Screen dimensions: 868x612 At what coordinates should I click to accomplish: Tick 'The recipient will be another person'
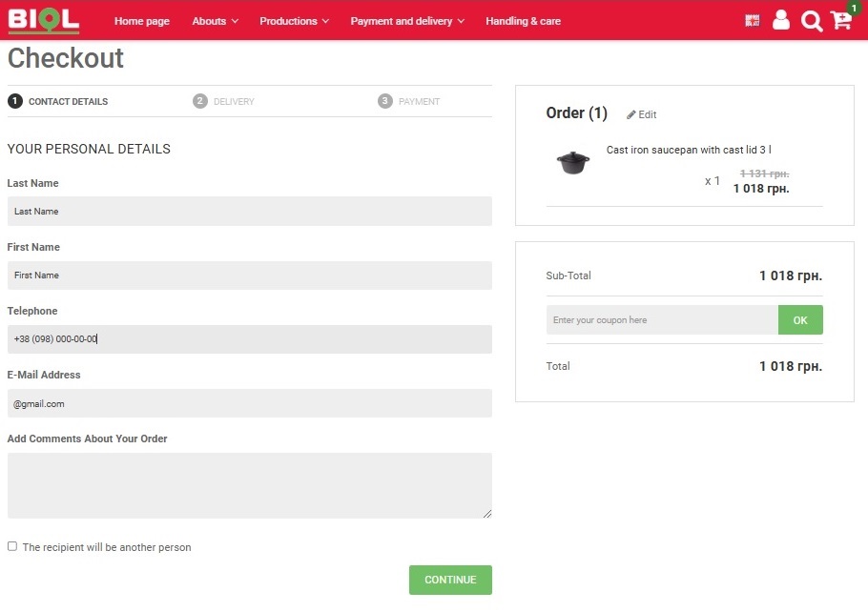pos(12,546)
